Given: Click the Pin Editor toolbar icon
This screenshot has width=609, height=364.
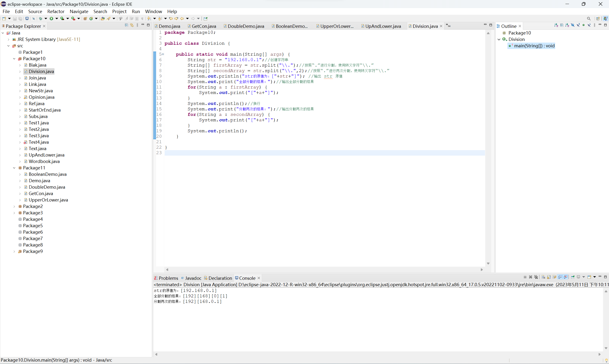Looking at the screenshot, I should coord(206,19).
